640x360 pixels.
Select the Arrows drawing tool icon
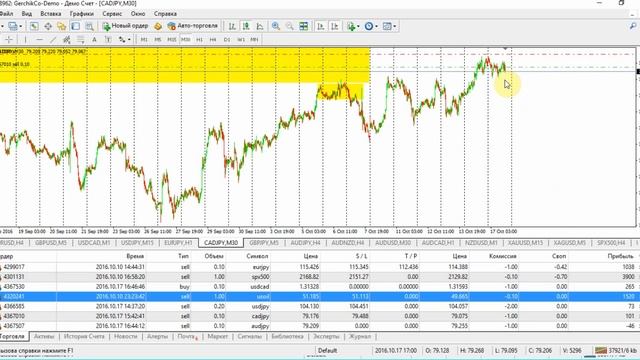tap(122, 40)
